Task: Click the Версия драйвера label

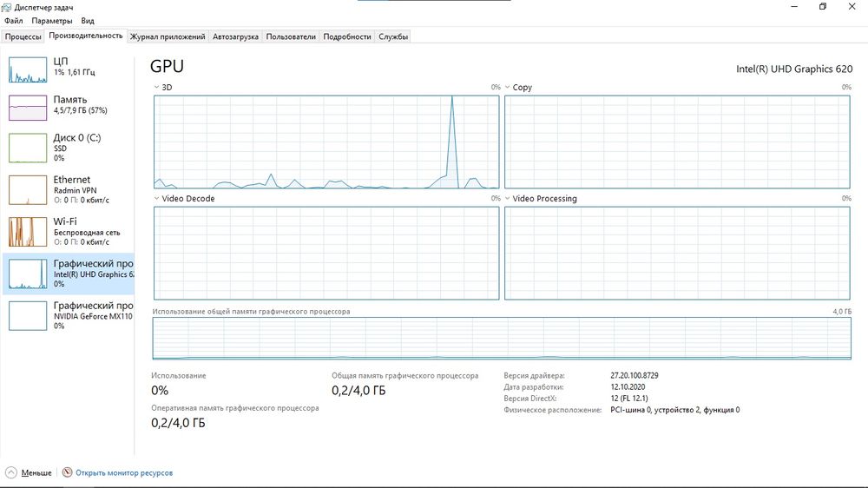Action: [x=534, y=376]
